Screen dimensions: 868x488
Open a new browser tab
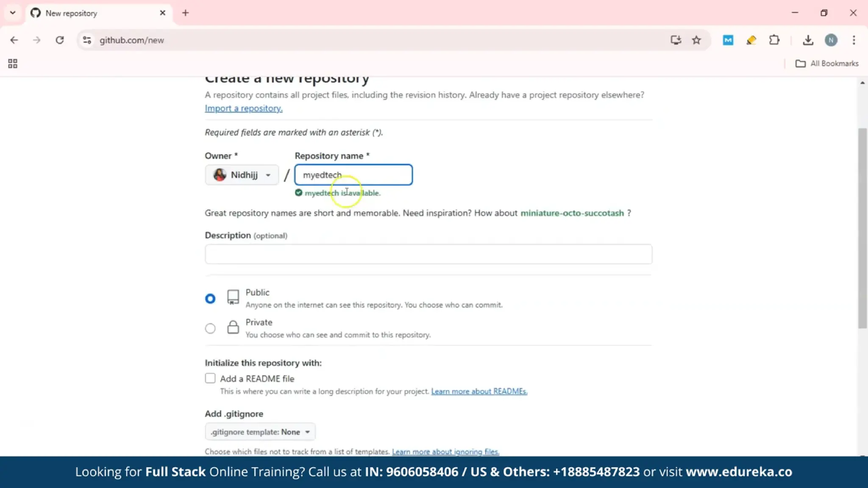point(185,13)
